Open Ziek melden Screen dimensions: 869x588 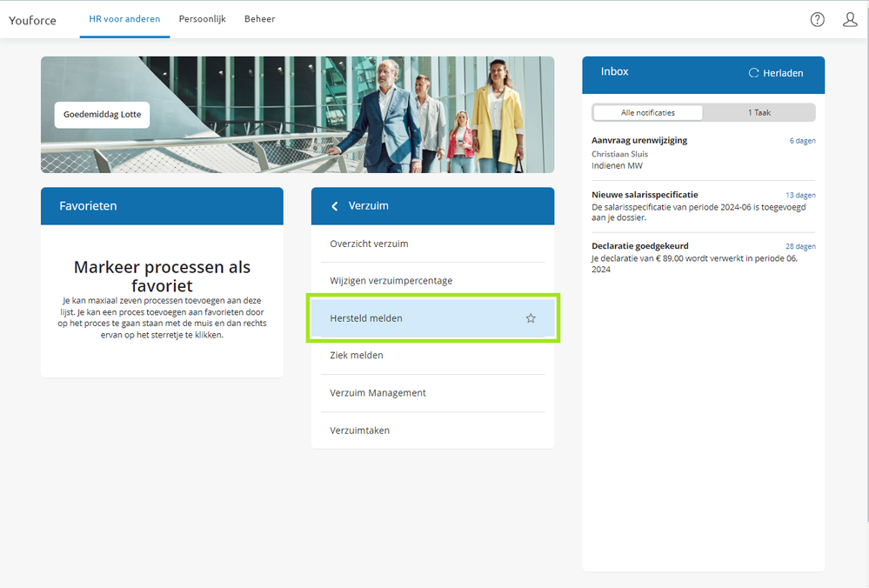(433, 355)
